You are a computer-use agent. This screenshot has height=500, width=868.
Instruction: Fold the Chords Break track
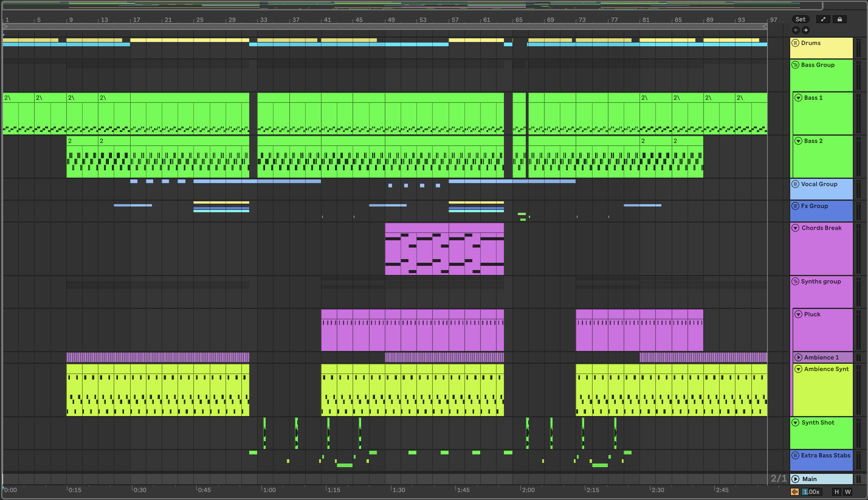pos(795,228)
